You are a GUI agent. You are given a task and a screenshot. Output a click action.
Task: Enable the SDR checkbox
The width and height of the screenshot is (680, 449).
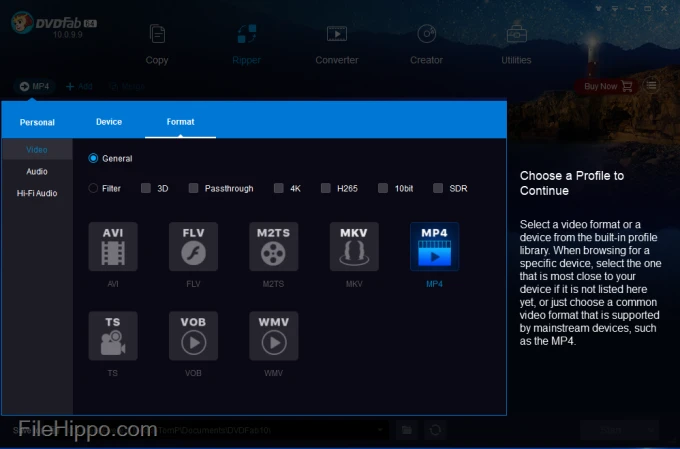pos(438,188)
